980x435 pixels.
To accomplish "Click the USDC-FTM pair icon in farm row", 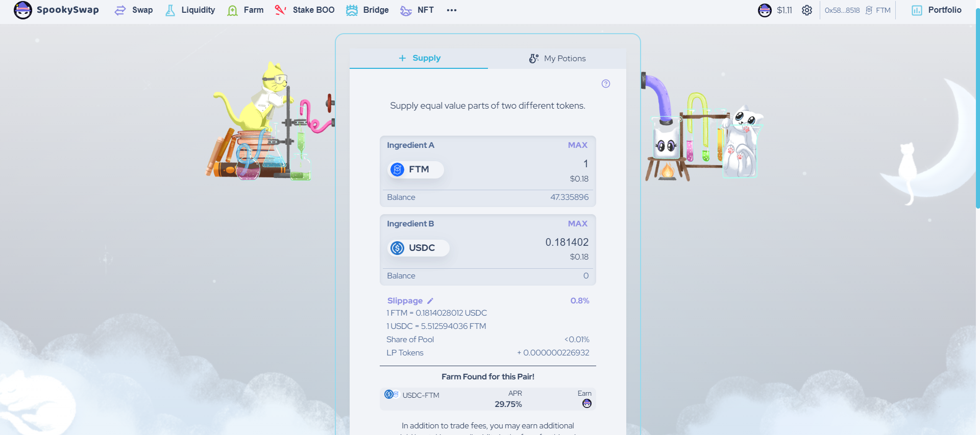I will coord(391,394).
